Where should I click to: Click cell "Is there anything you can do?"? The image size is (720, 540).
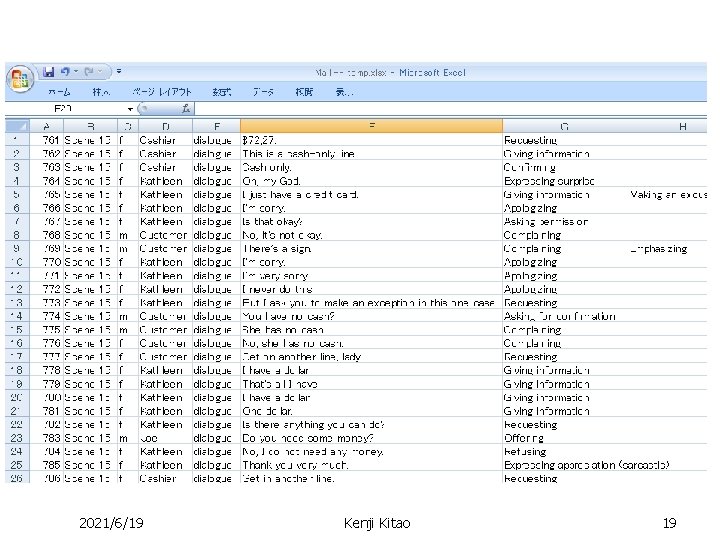(x=371, y=424)
